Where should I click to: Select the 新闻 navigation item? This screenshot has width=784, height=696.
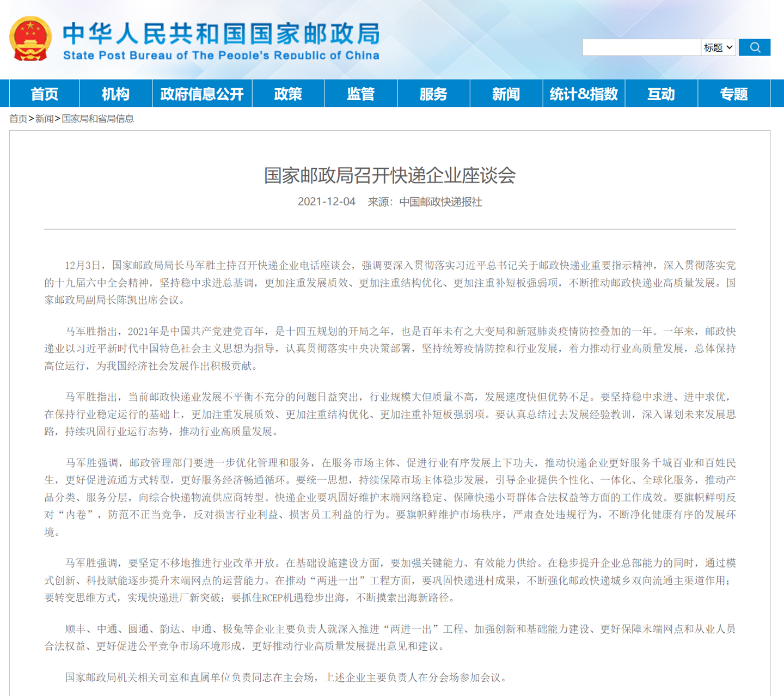pyautogui.click(x=506, y=93)
